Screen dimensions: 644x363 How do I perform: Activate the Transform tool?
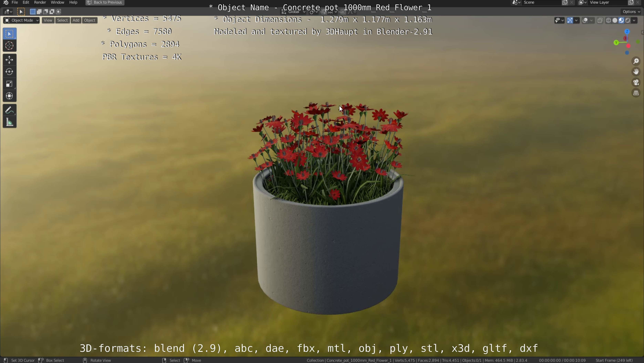(9, 96)
